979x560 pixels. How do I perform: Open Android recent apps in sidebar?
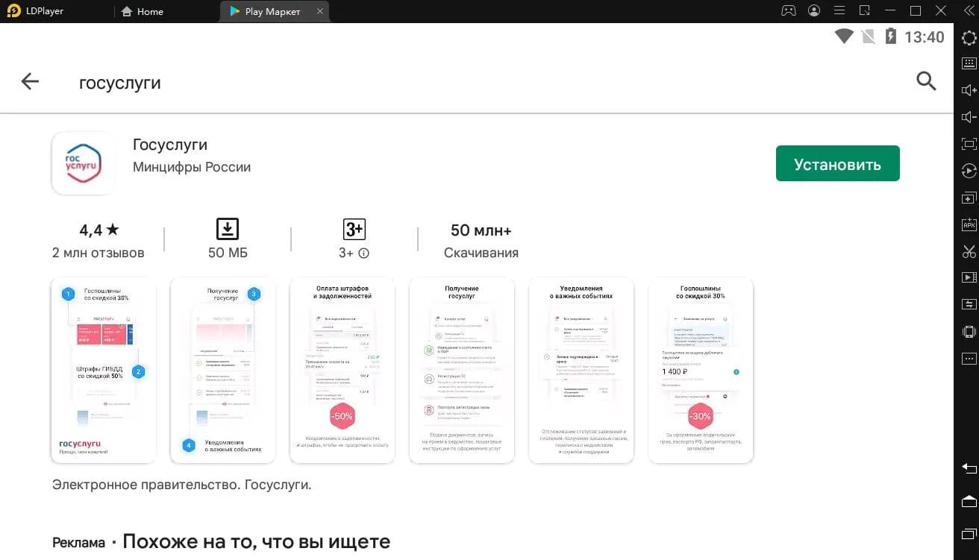point(969,532)
